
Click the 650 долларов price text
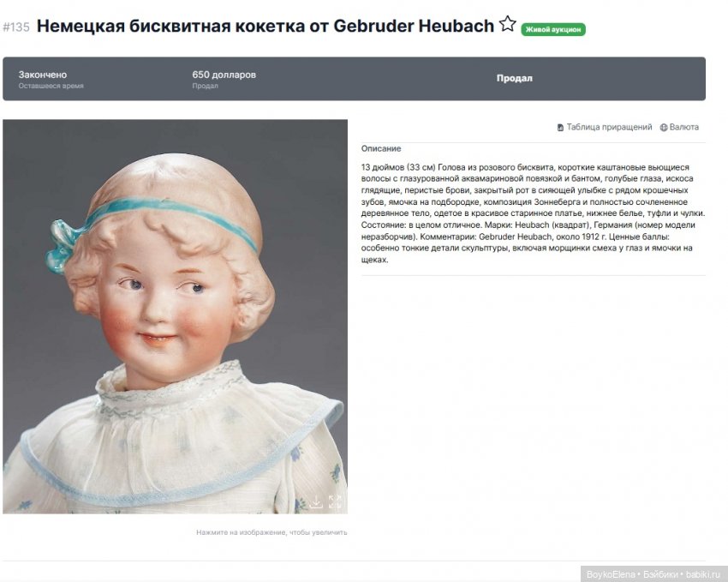coord(224,75)
